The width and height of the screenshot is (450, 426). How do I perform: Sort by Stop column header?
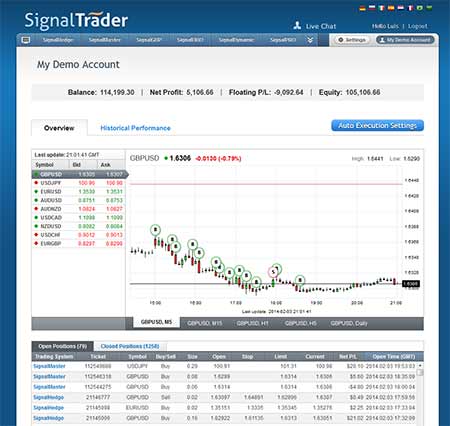tap(247, 357)
